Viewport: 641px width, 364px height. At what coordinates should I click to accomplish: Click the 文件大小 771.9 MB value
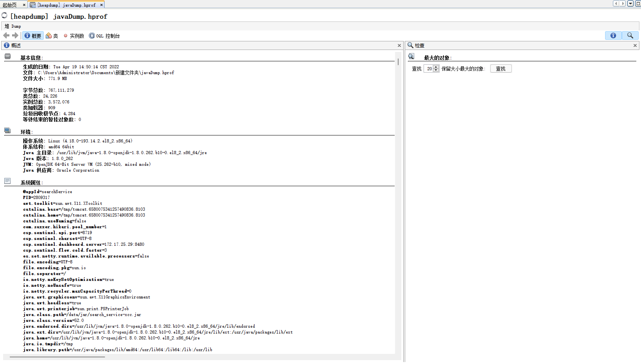click(58, 78)
